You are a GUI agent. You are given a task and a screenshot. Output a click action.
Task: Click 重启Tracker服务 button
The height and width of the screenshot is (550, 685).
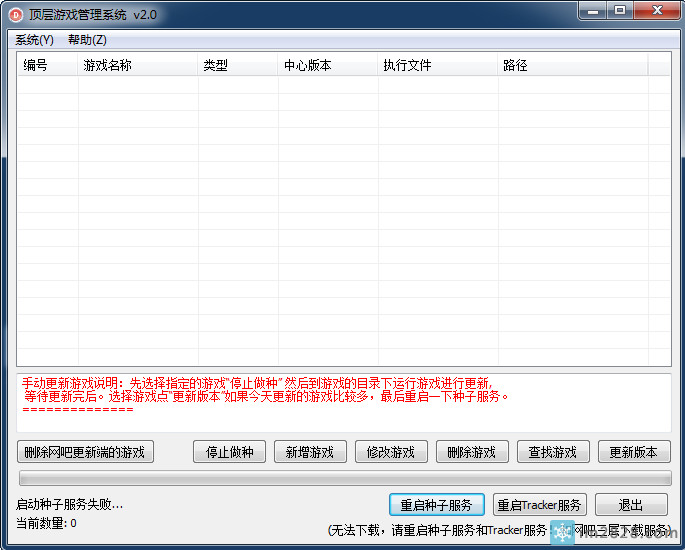[x=540, y=505]
